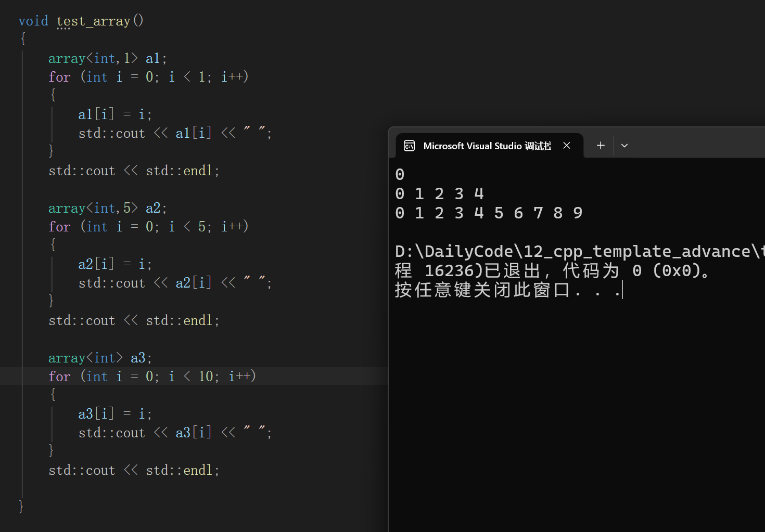The image size is (765, 532).
Task: Click the 'array<int, 5> a2;' declaration line
Action: tap(108, 208)
